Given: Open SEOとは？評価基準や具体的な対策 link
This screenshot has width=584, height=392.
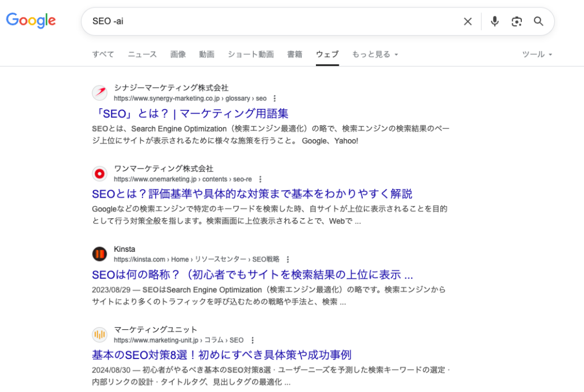Looking at the screenshot, I should click(x=252, y=194).
